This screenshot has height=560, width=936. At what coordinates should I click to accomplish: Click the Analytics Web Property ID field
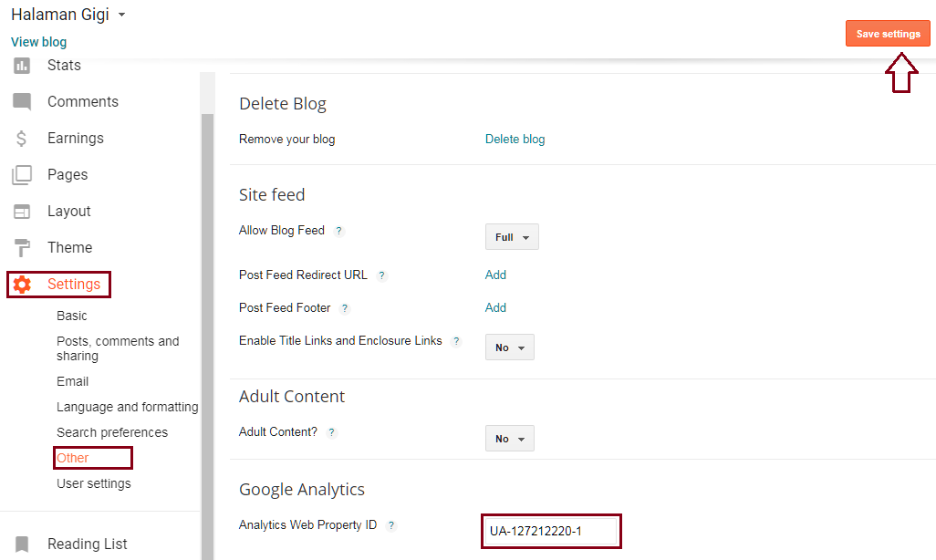click(x=551, y=532)
